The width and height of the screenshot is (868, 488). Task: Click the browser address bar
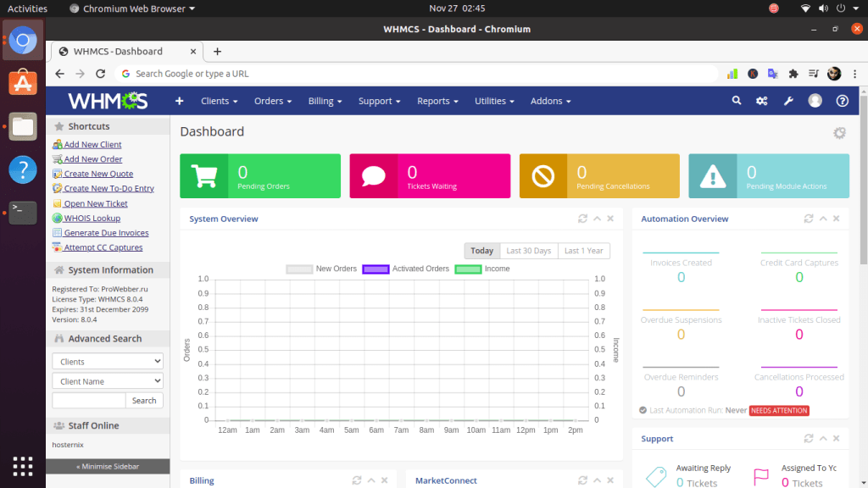pos(416,74)
